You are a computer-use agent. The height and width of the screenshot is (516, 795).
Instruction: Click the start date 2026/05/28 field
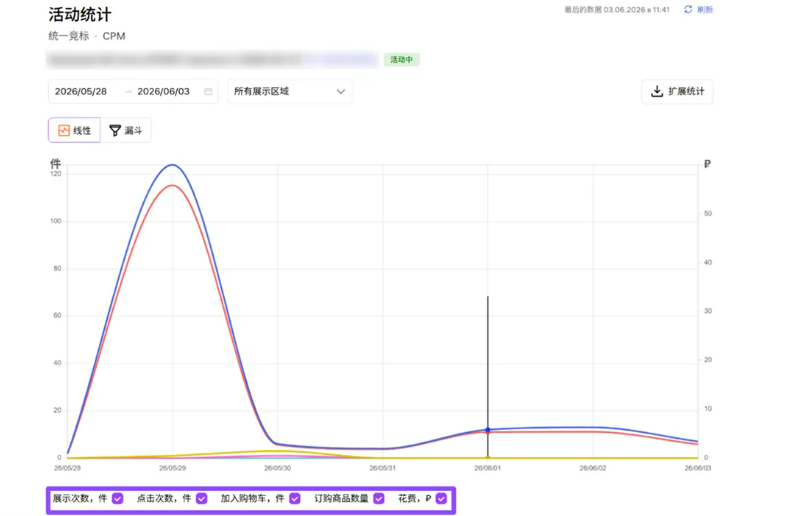(x=81, y=91)
